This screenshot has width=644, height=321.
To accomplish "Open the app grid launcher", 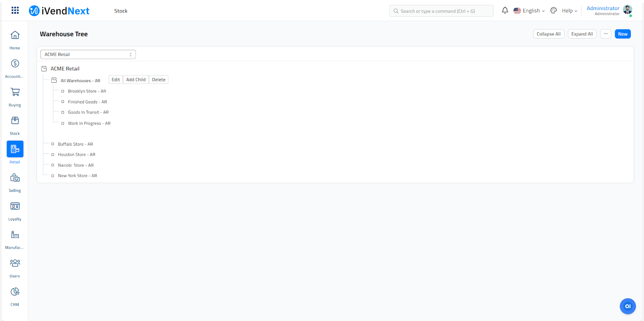I will [x=15, y=10].
